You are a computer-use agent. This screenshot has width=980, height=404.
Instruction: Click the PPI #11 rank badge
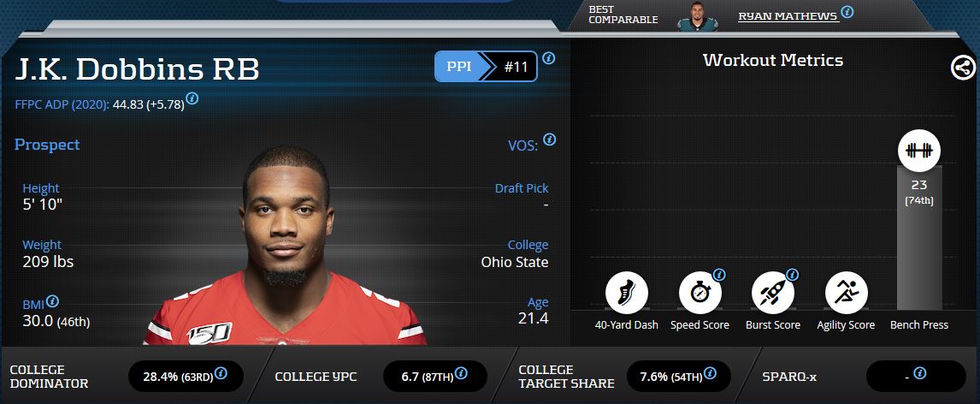click(486, 66)
